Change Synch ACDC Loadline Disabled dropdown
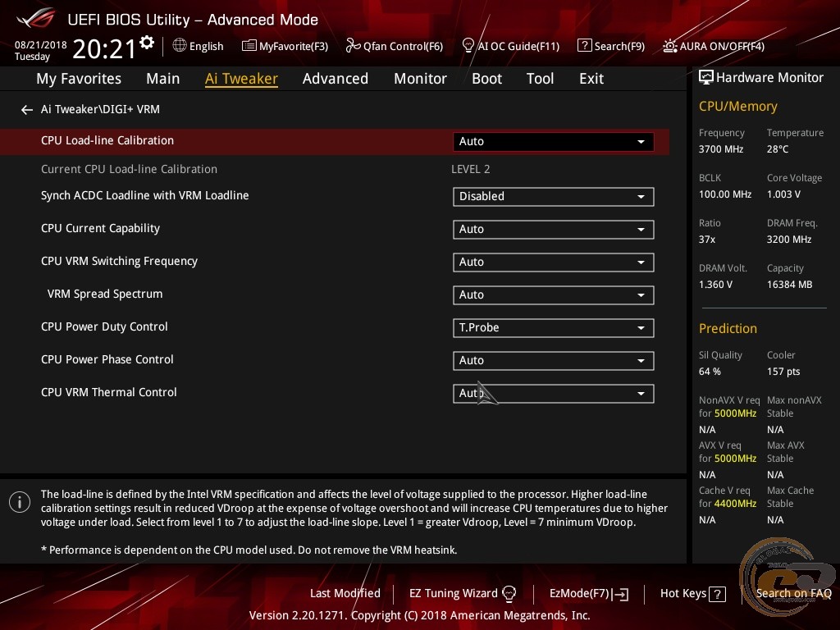The height and width of the screenshot is (630, 840). point(553,197)
